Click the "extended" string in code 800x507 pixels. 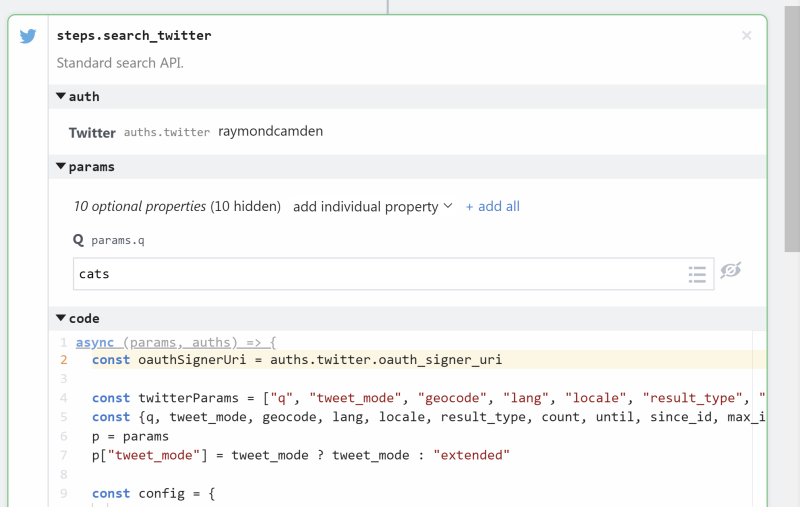(471, 455)
